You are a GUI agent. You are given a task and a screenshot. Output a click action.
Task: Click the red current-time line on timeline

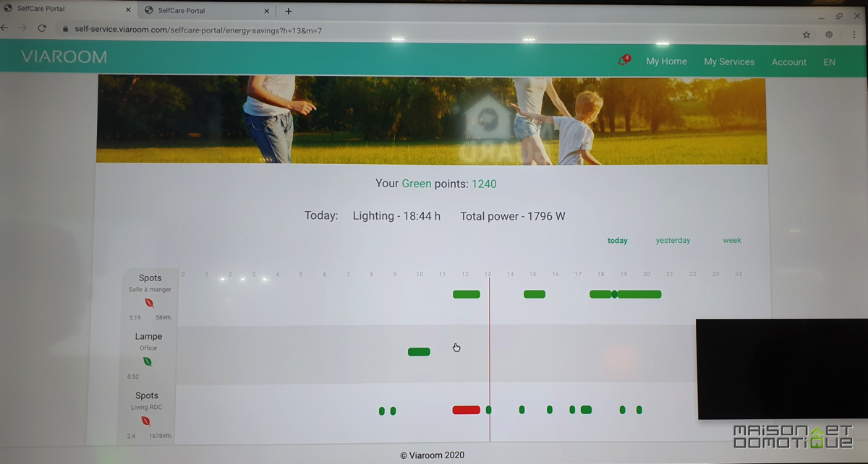coord(490,359)
